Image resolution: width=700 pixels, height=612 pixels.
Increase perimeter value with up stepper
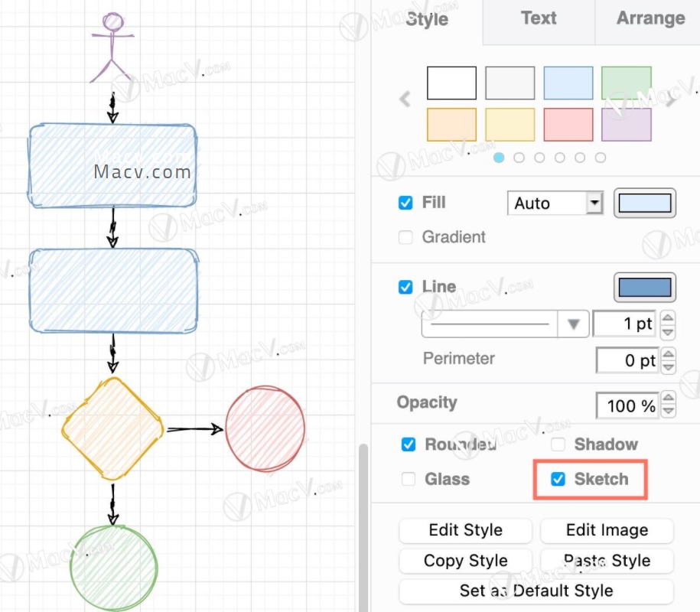[x=669, y=353]
